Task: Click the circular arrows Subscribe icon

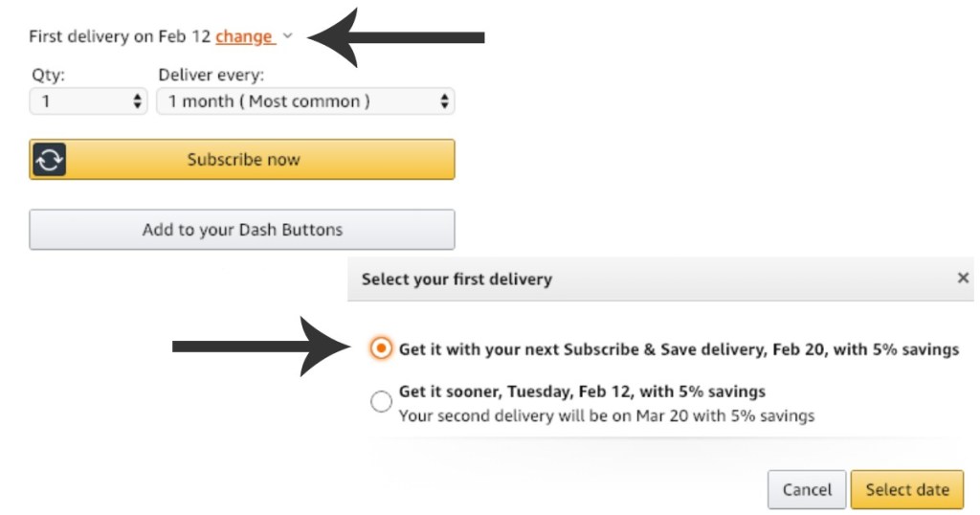Action: (49, 160)
